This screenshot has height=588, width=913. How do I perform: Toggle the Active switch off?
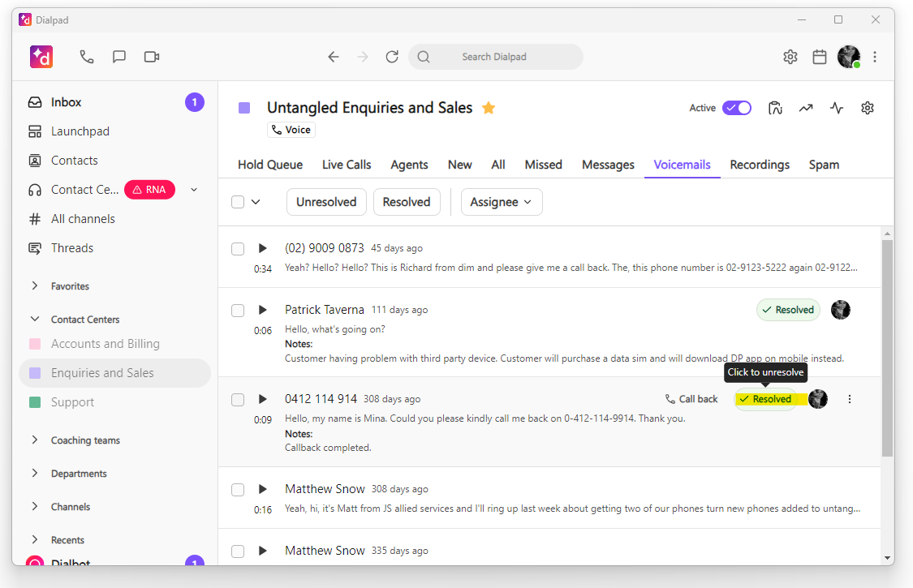[737, 108]
